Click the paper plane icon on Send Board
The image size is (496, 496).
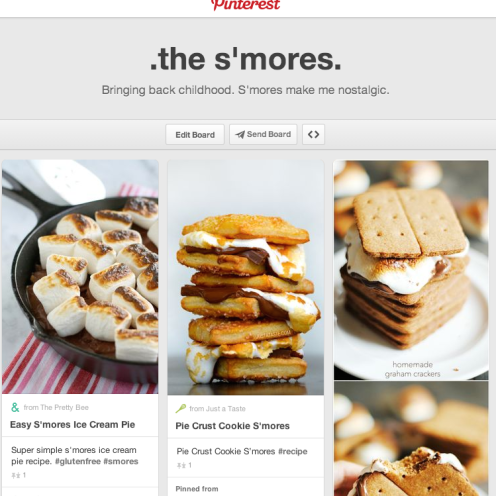click(x=240, y=134)
